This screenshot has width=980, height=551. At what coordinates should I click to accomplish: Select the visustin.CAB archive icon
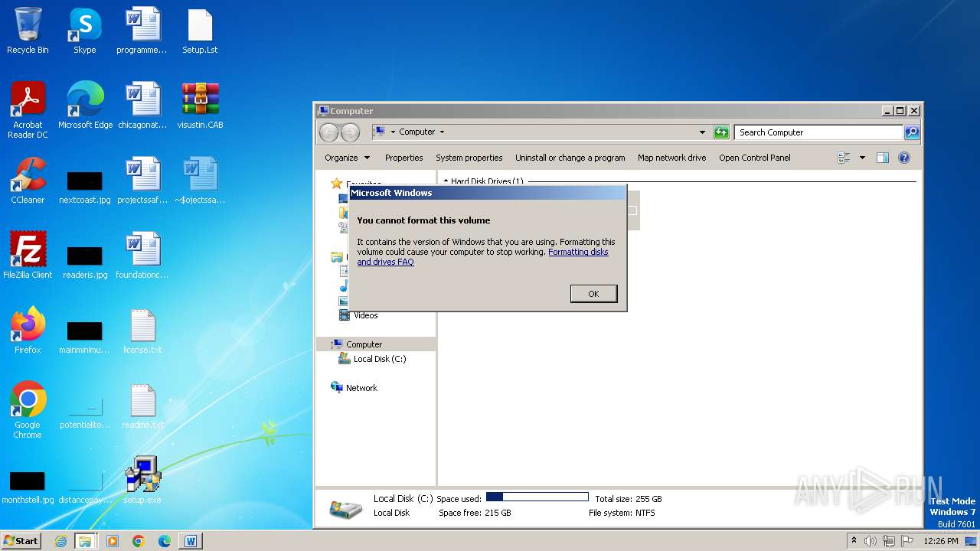click(x=200, y=106)
